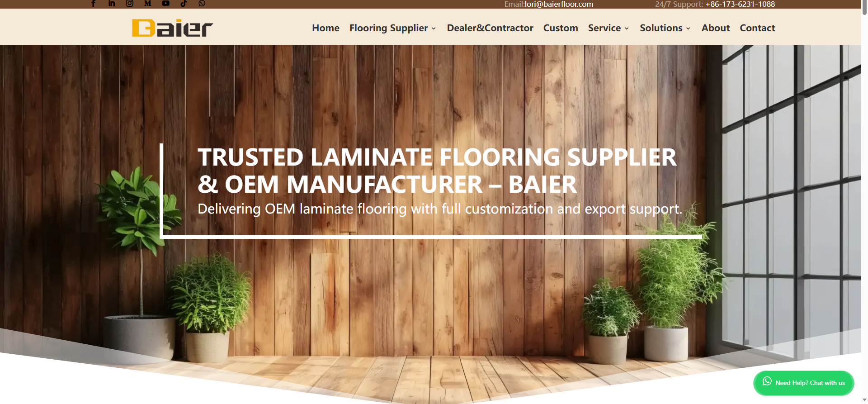Viewport: 868px width, 404px height.
Task: Expand the Service dropdown menu
Action: tap(609, 28)
